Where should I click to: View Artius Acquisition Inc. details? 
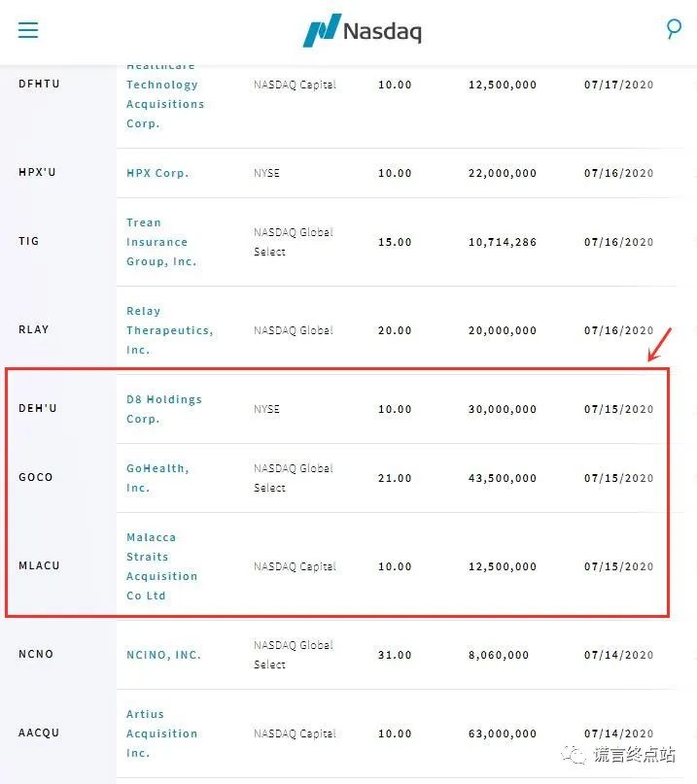(161, 733)
